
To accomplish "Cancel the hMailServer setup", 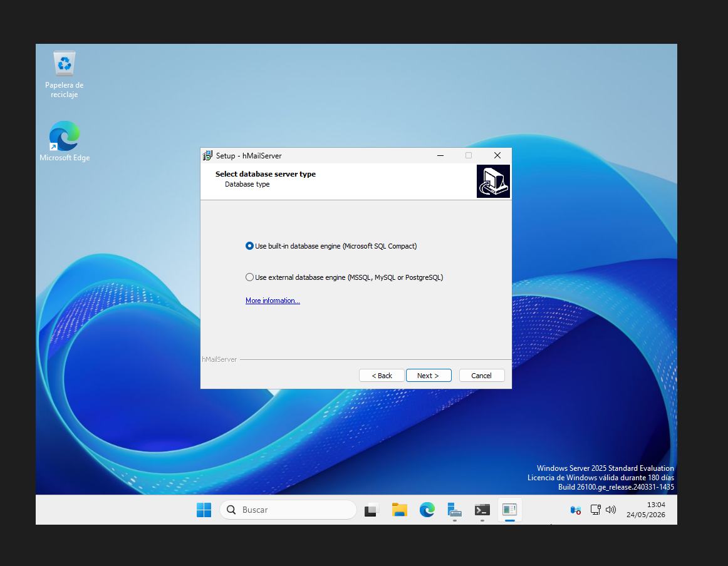I will 481,375.
